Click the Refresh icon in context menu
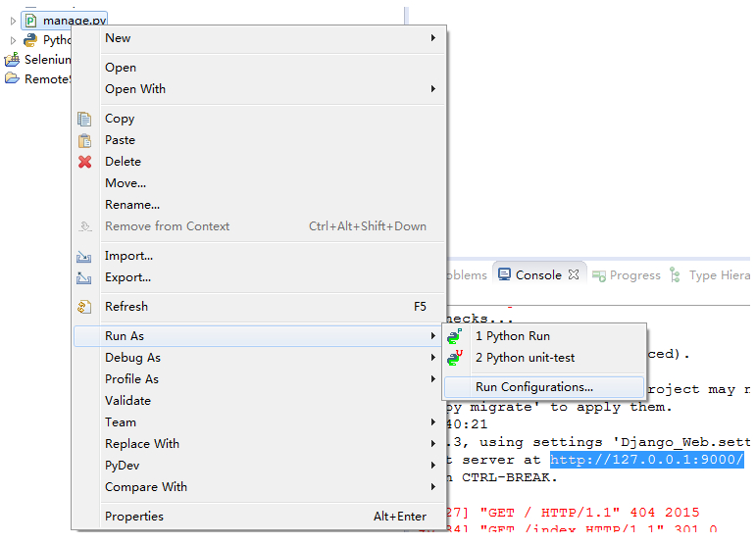The image size is (756, 544). coord(84,307)
